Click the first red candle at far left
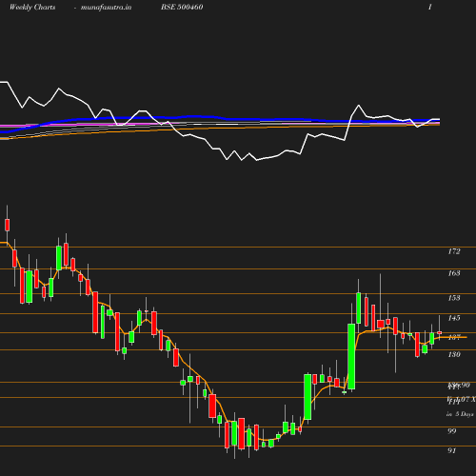The height and width of the screenshot is (476, 476). coord(8,225)
